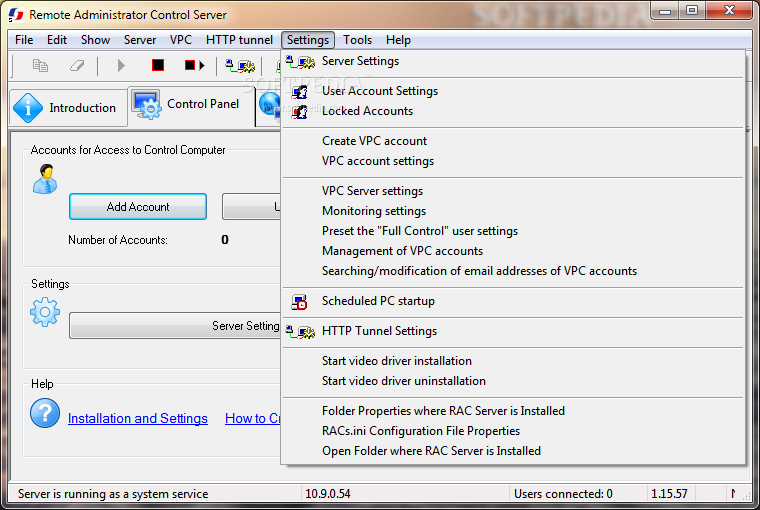Choose Open Folder where RAC Server is Installed

[513, 451]
